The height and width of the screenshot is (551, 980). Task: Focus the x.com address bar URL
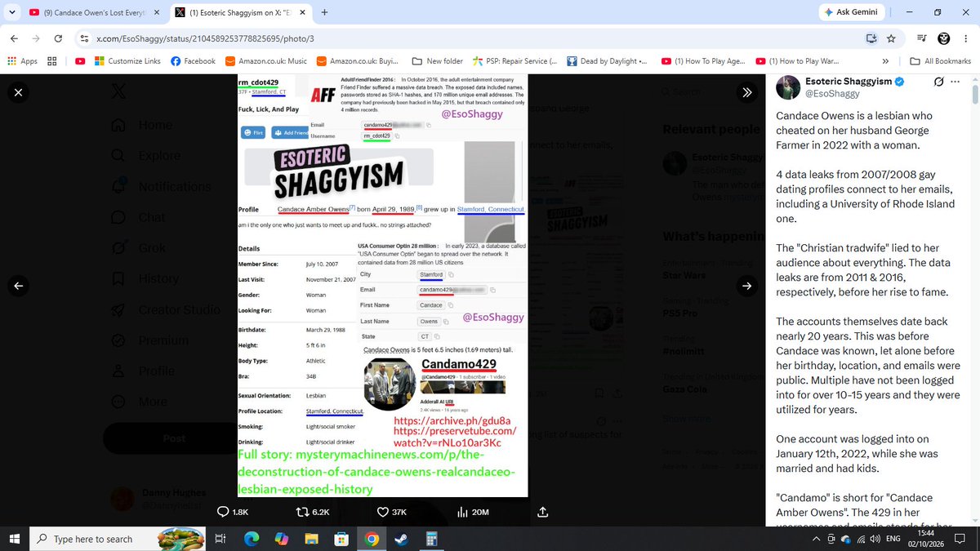205,38
